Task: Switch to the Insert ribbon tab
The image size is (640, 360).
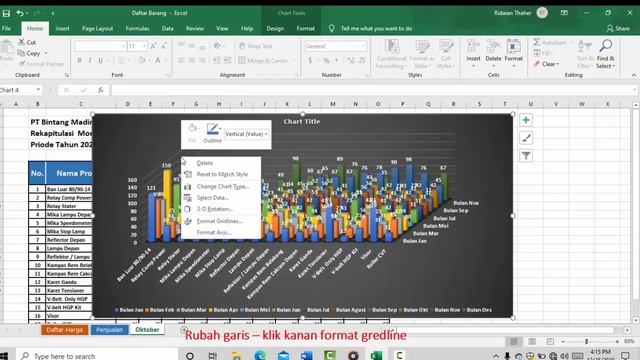Action: 62,29
